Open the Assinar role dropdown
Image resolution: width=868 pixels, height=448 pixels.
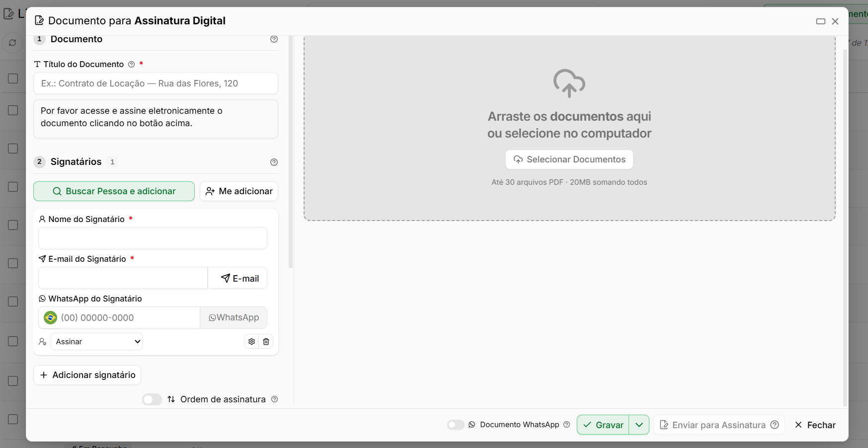pos(97,342)
